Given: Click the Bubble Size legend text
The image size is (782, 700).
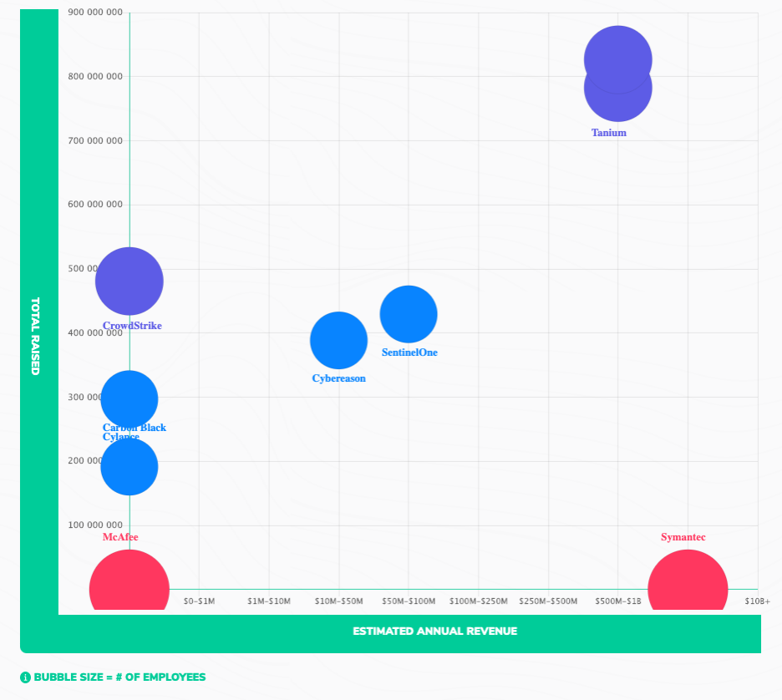Looking at the screenshot, I should pyautogui.click(x=119, y=677).
